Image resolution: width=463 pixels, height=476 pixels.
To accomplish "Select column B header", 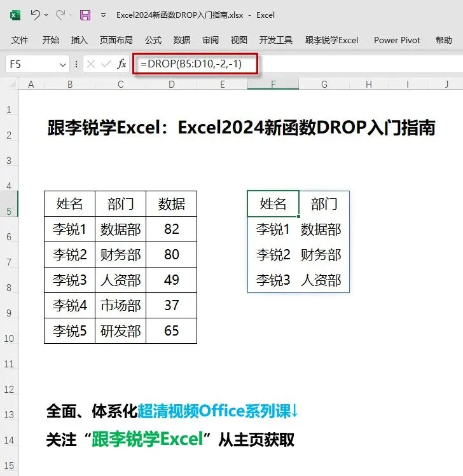I will point(70,84).
